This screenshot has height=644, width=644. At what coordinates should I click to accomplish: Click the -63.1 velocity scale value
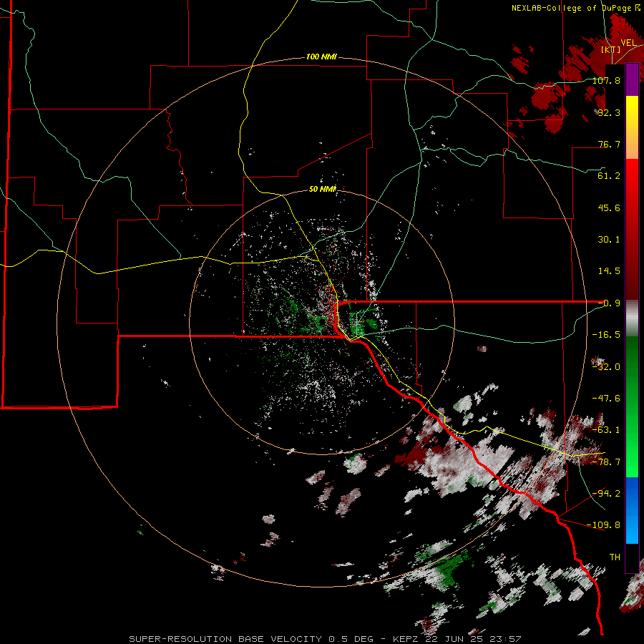(x=607, y=430)
